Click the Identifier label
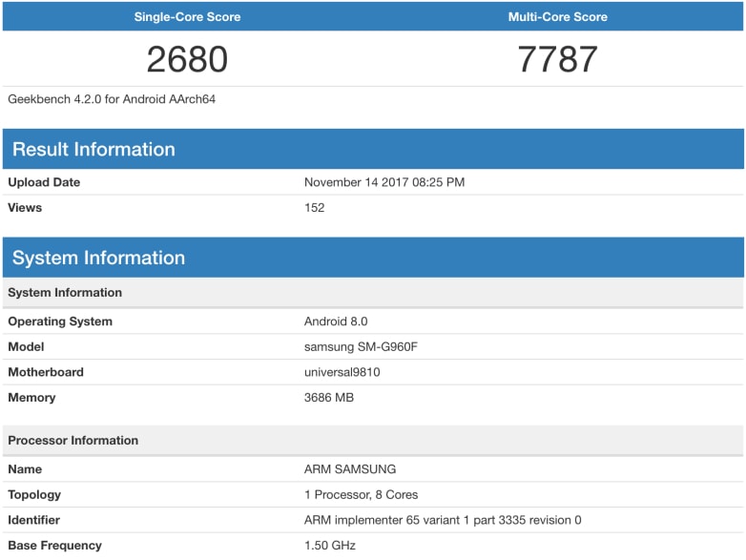 33,520
